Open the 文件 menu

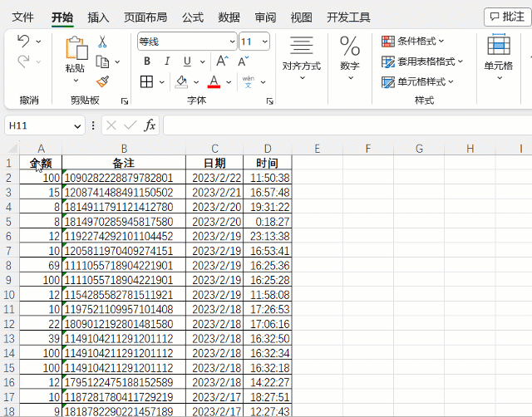click(x=22, y=17)
